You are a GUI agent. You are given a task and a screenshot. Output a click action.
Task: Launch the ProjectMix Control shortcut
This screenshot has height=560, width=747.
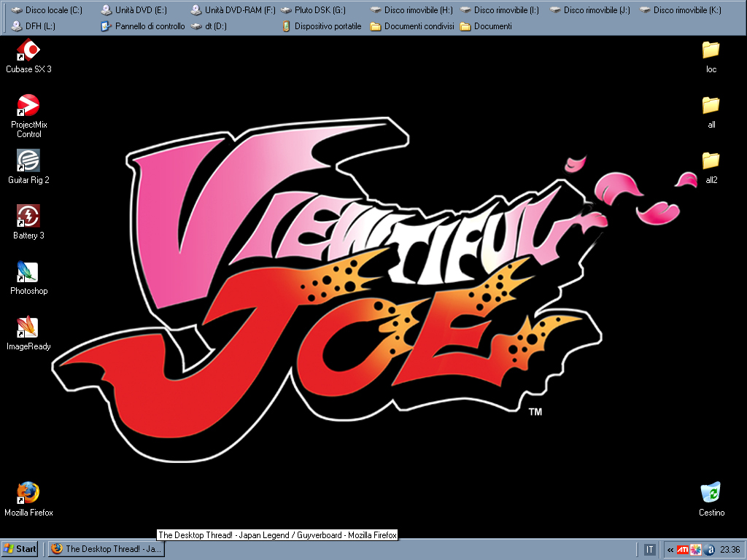tap(28, 116)
